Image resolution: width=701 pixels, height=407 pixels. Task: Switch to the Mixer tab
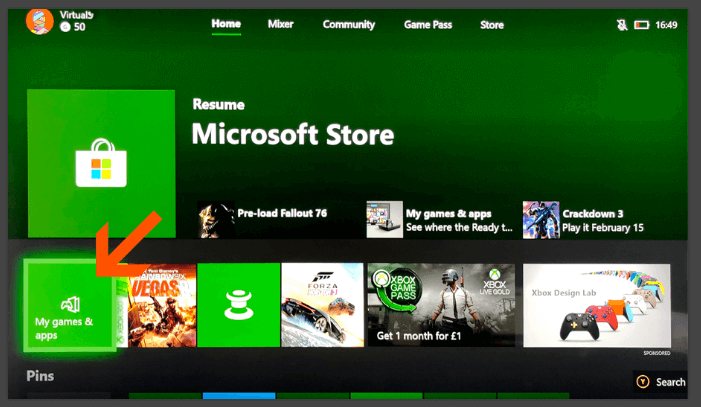click(x=280, y=24)
